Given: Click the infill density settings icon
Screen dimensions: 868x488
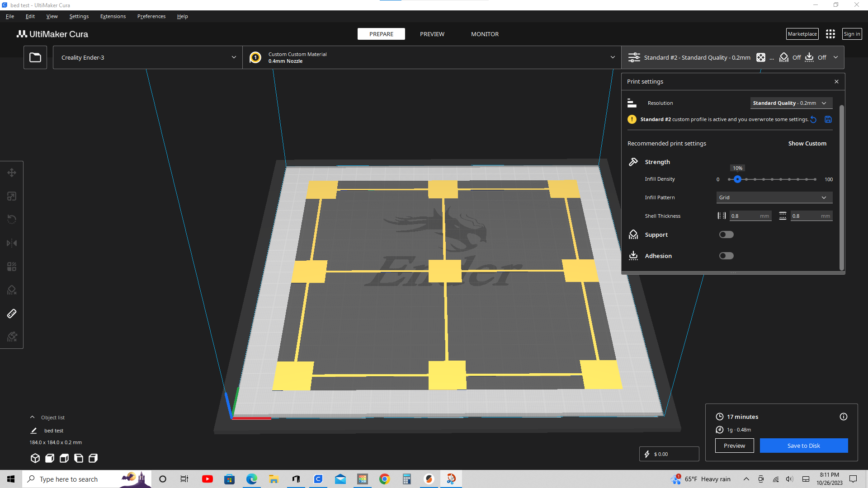Looking at the screenshot, I should click(x=761, y=57).
